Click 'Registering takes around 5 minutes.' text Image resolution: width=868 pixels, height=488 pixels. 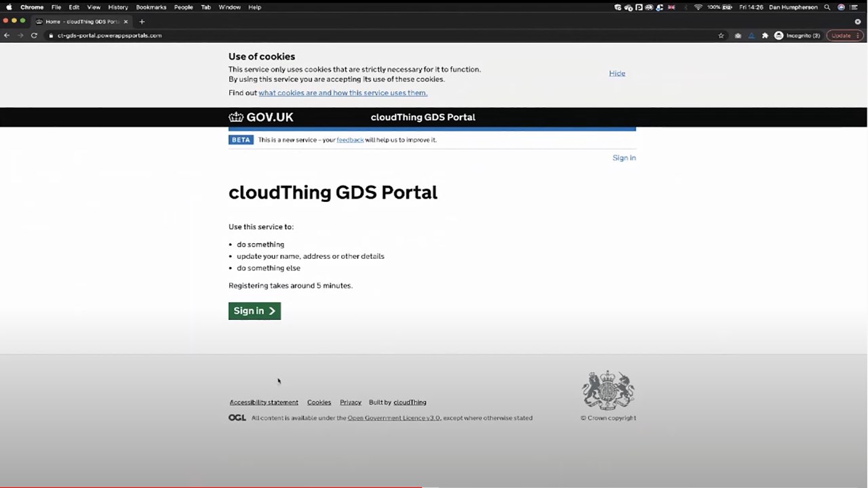click(x=290, y=285)
